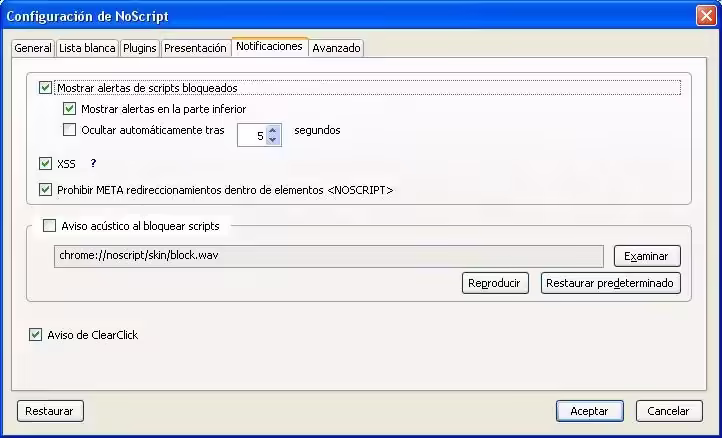
Task: Toggle Mostrar alertas en la parte inferior
Action: click(x=69, y=109)
